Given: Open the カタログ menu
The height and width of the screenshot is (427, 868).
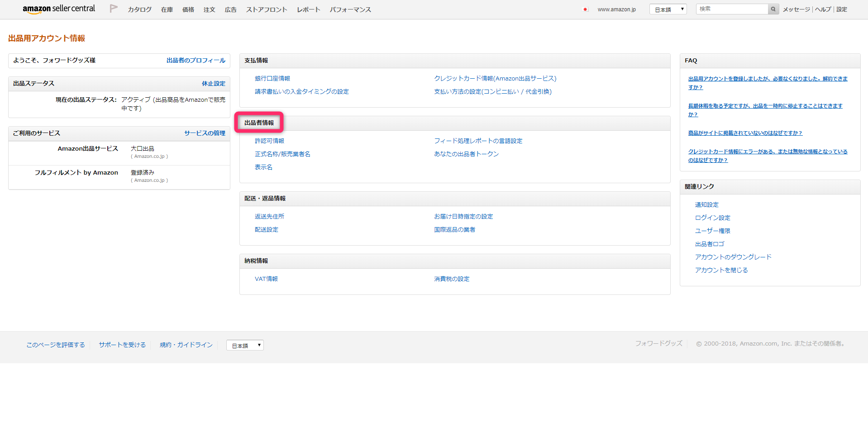Looking at the screenshot, I should coord(139,9).
